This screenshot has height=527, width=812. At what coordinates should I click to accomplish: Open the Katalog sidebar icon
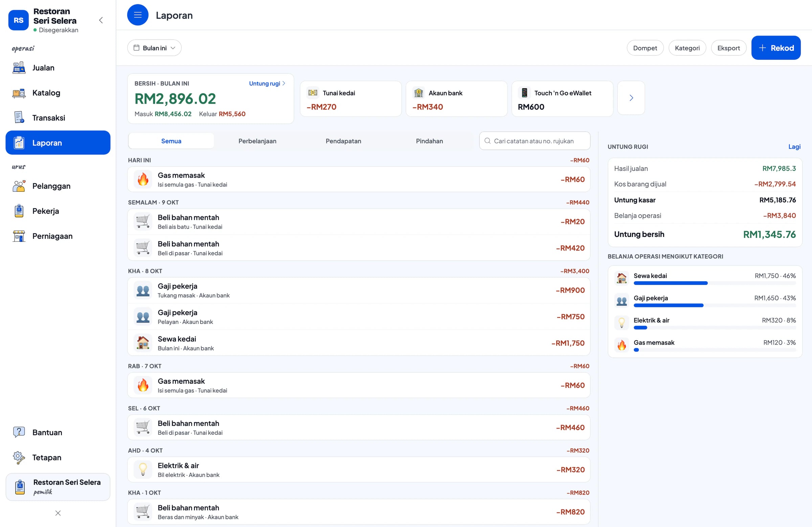[19, 93]
